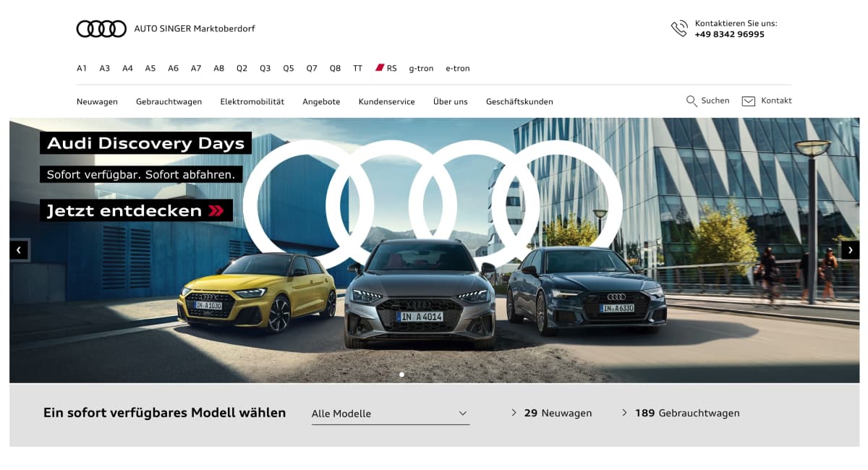Click phone number +49 8342 96995

(730, 34)
